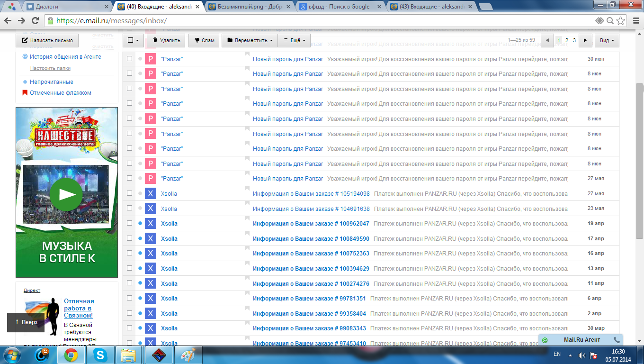
Task: Bookmark this page with star icon
Action: 621,20
